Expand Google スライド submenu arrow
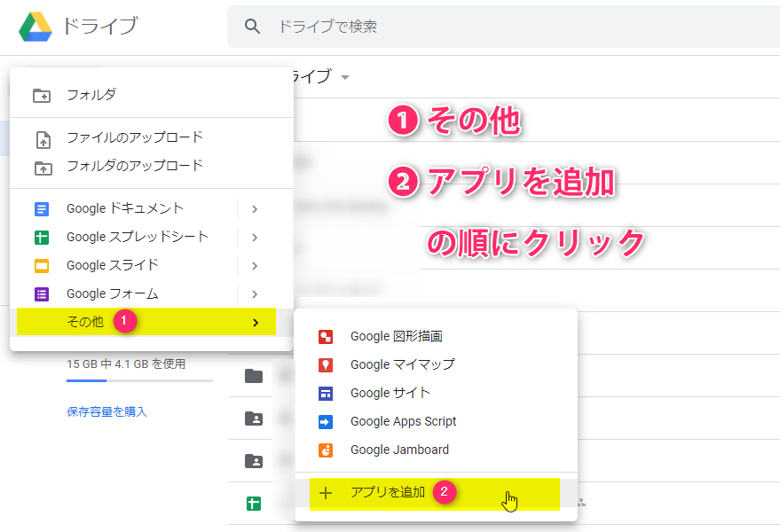The height and width of the screenshot is (532, 780). [x=255, y=266]
